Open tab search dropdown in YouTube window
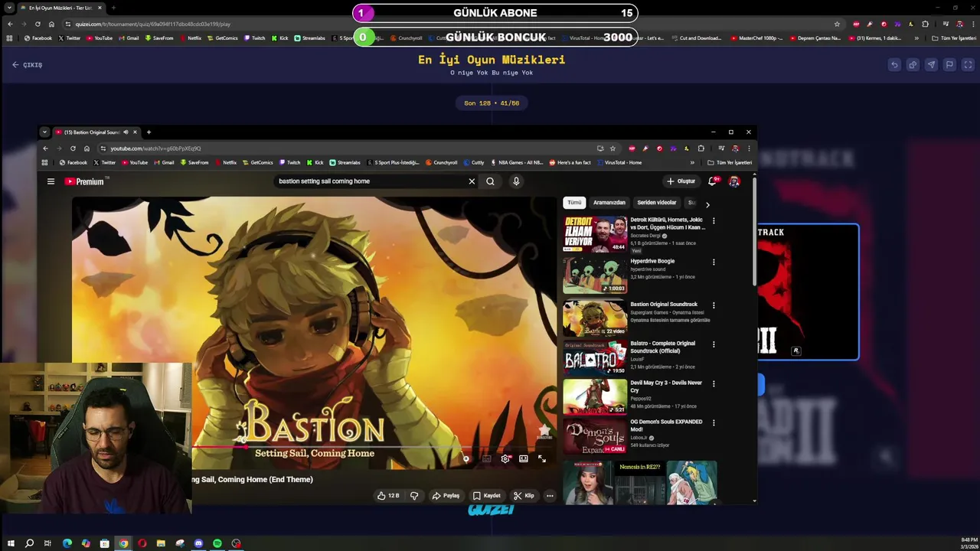 (x=44, y=132)
